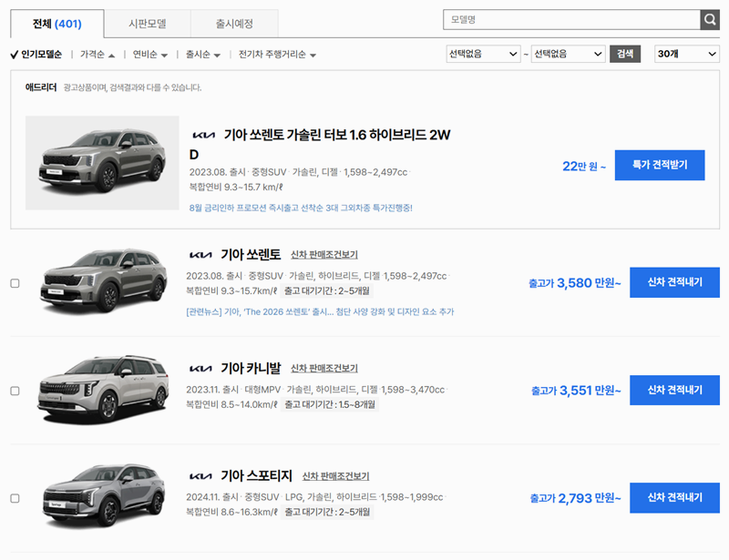Sort by 가격순
729x560 pixels.
click(98, 55)
